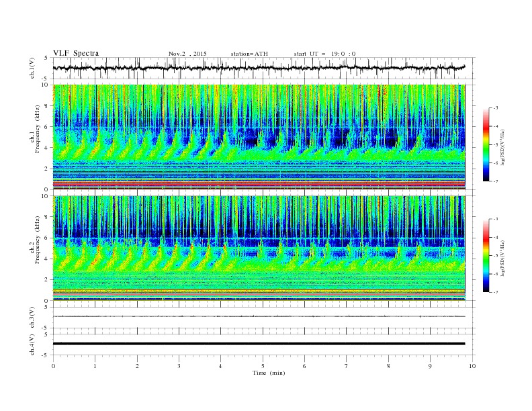Click the "7" tick on the time axis
Viewport: 532px width, 411px height.
click(347, 366)
